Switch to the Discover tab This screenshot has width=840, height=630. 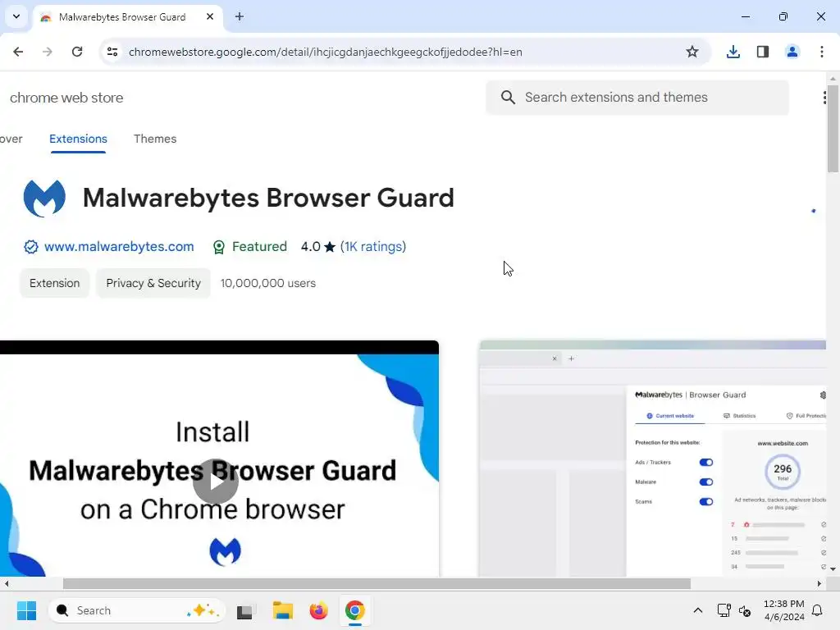[11, 139]
